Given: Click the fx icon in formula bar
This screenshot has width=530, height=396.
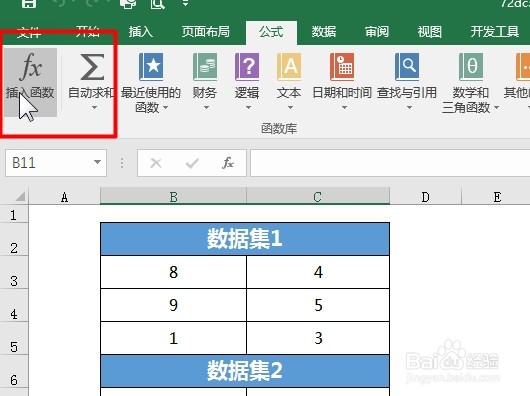Looking at the screenshot, I should [x=228, y=163].
